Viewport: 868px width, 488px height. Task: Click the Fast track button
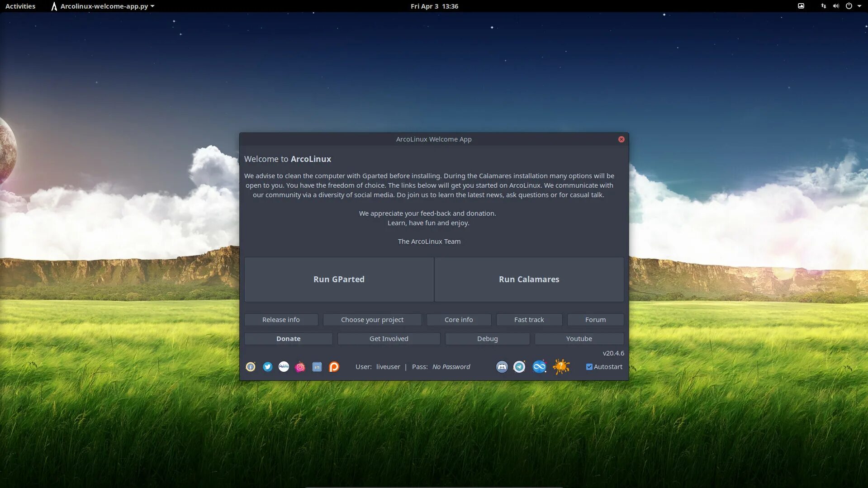point(529,320)
